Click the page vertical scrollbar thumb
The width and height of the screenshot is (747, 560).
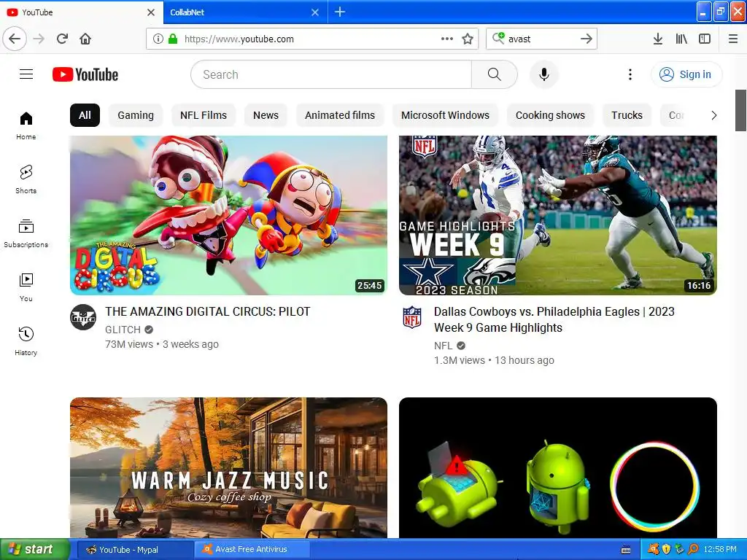click(x=741, y=110)
